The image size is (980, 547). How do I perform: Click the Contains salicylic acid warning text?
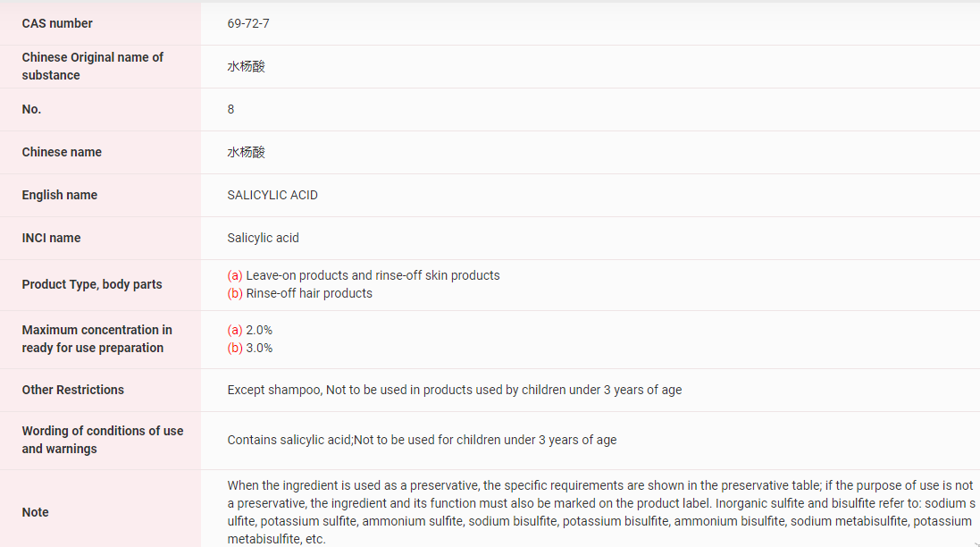coord(422,440)
